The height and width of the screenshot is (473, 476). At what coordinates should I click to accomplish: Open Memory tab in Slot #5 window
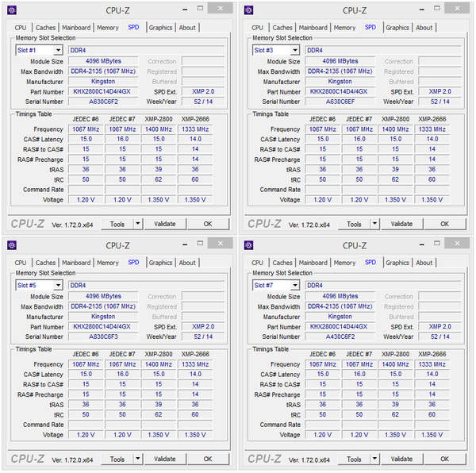[108, 263]
